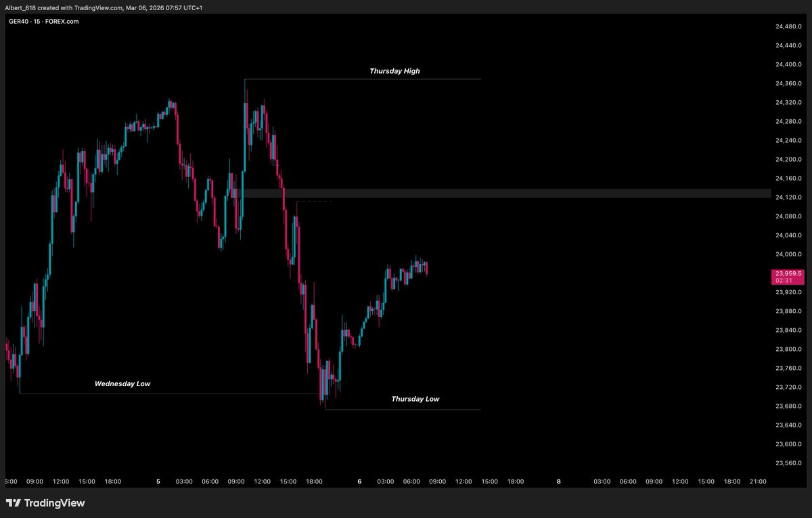Screen dimensions: 812x518
Task: Click the day 5 date label on time axis
Action: tap(158, 481)
